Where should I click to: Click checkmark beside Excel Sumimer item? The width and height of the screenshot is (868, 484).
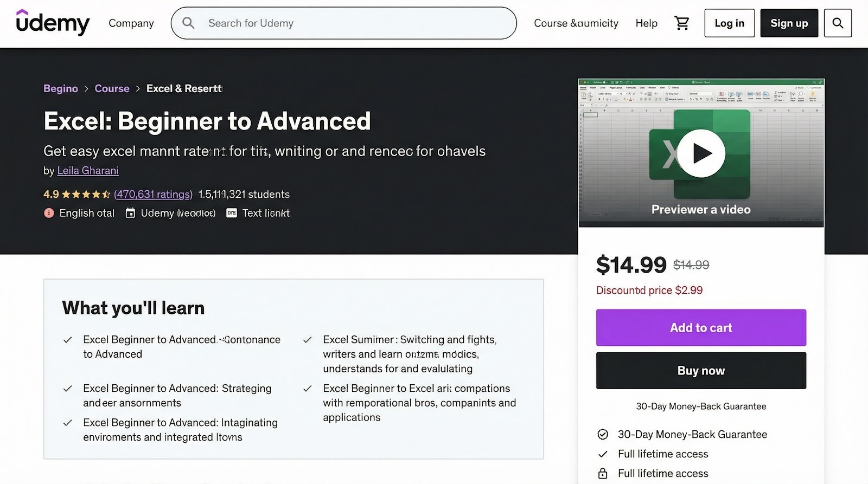click(x=307, y=340)
